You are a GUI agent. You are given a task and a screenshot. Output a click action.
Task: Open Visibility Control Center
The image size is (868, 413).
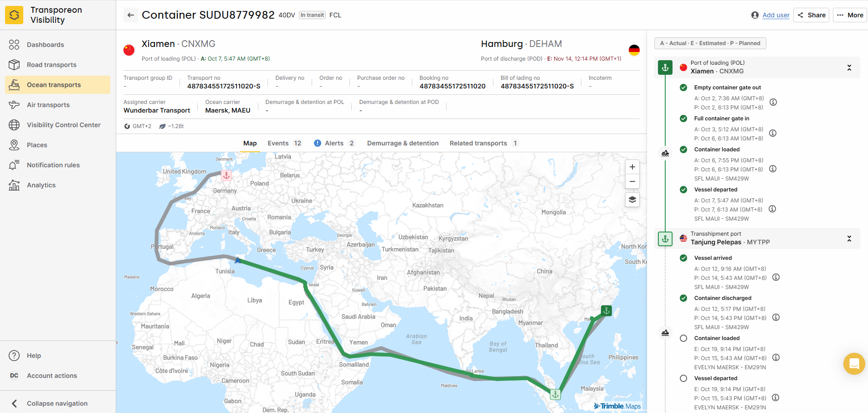point(58,125)
